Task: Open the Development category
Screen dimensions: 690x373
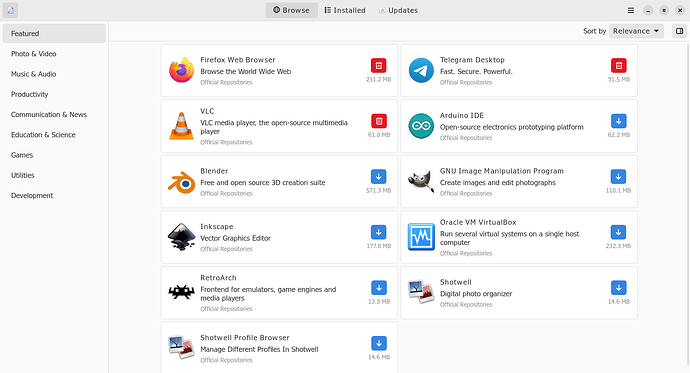Action: tap(54, 195)
